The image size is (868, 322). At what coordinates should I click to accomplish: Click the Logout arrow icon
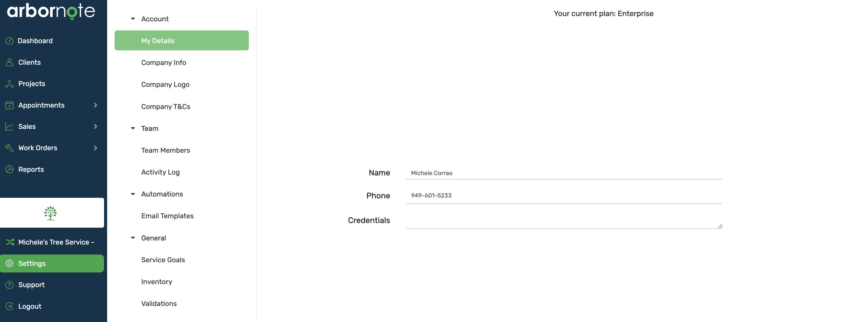[x=9, y=306]
